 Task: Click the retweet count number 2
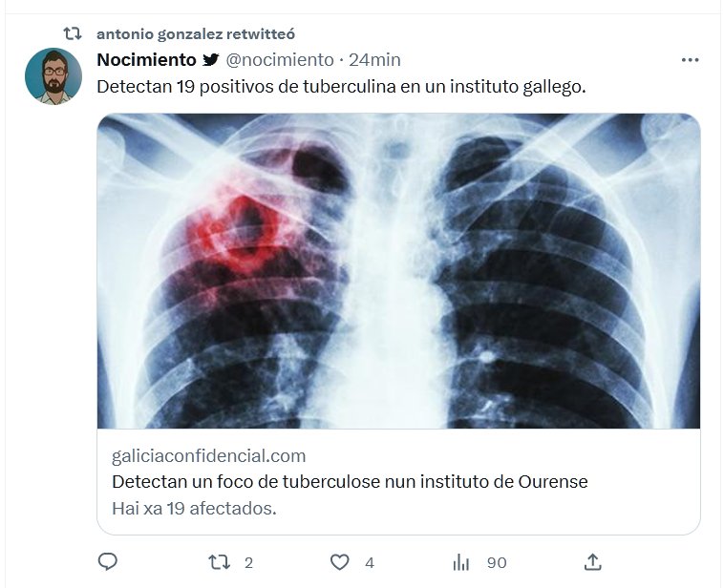[x=248, y=563]
